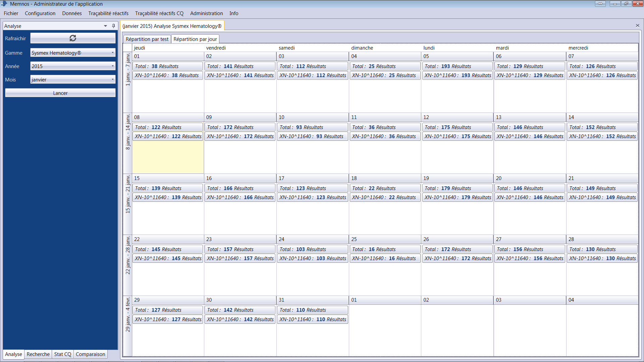Click Total: 110 Résultats on day 31
This screenshot has height=362, width=644.
pos(313,310)
